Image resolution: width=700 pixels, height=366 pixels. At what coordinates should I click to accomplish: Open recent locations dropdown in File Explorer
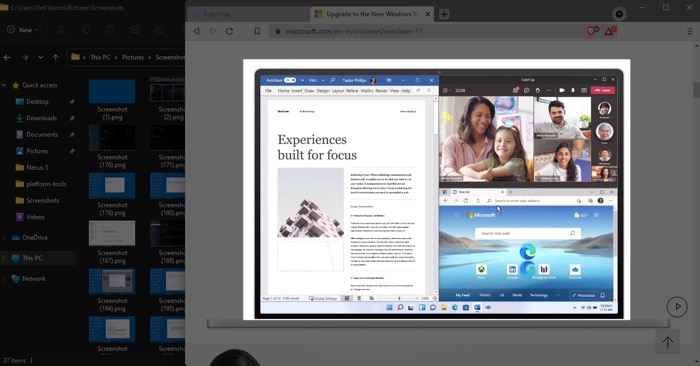pyautogui.click(x=41, y=57)
